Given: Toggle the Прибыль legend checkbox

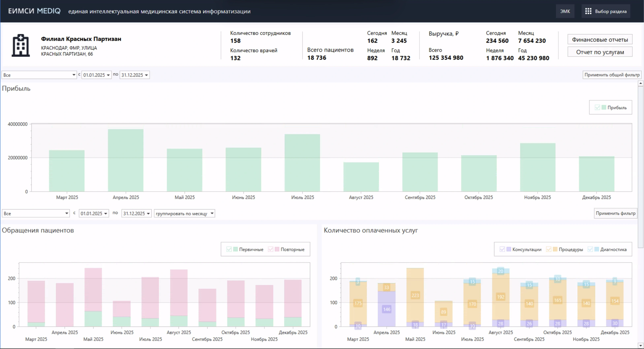Looking at the screenshot, I should tap(598, 107).
